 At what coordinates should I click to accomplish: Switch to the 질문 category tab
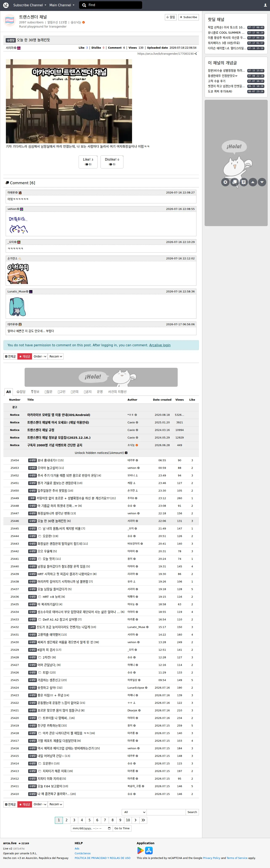49,392
